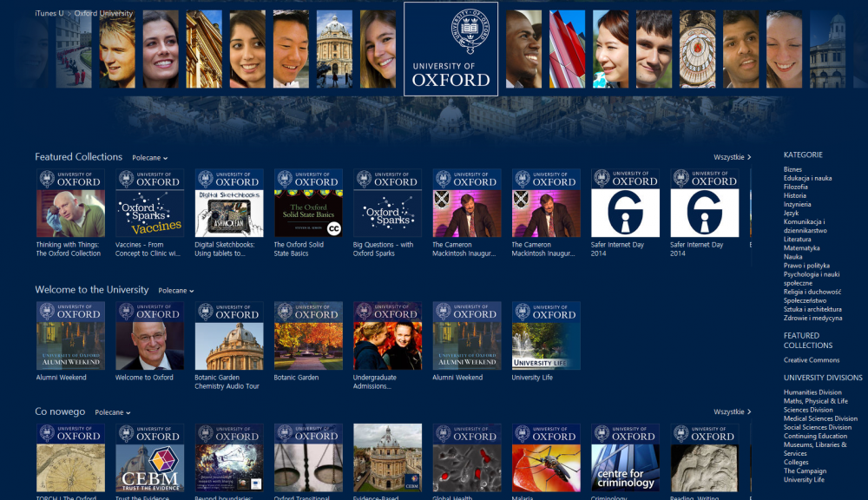
Task: Open Oxford Transitional scales thumbnail
Action: (308, 458)
